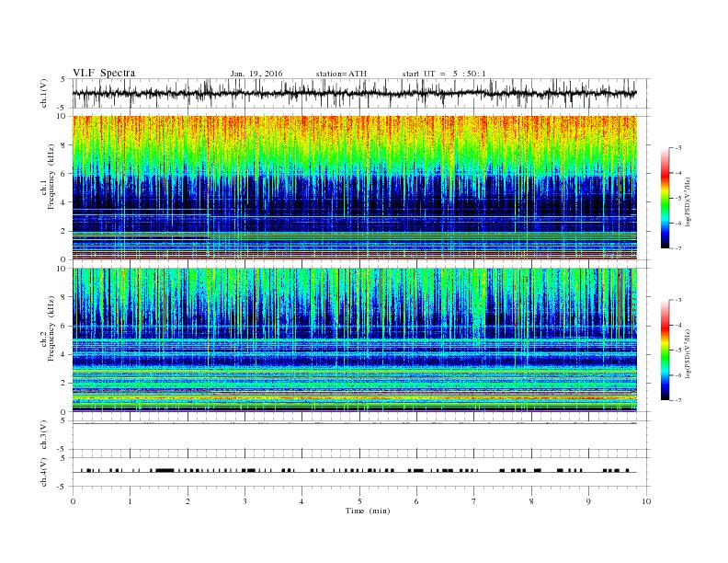Click the 'station=ATH' label
The height and width of the screenshot is (563, 728).
click(x=341, y=74)
